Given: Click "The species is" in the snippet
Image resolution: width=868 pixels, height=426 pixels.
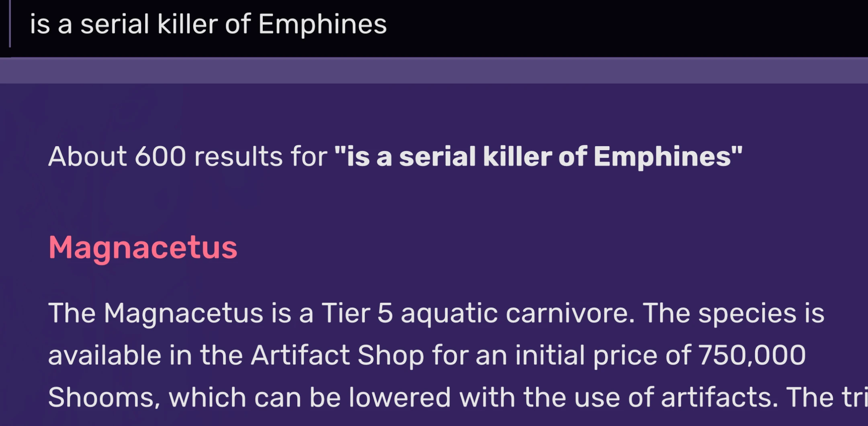Looking at the screenshot, I should click(x=733, y=313).
